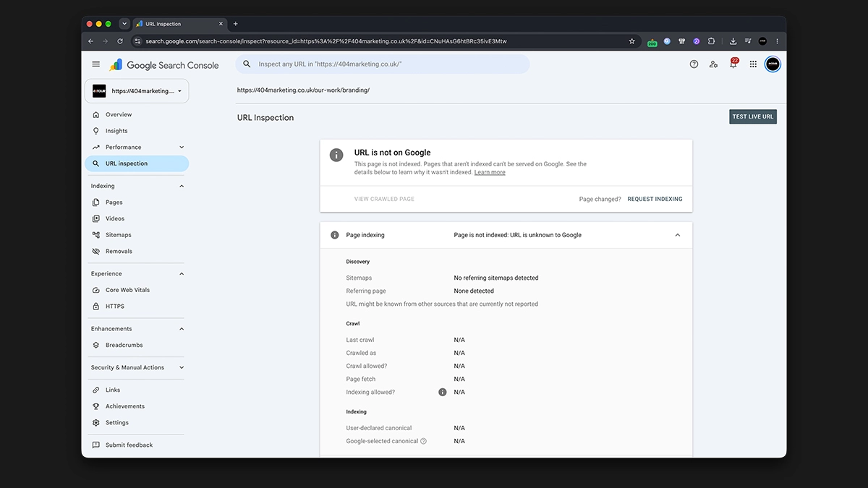Open Chrome profile avatar in toolbar
This screenshot has height=488, width=868.
click(762, 41)
